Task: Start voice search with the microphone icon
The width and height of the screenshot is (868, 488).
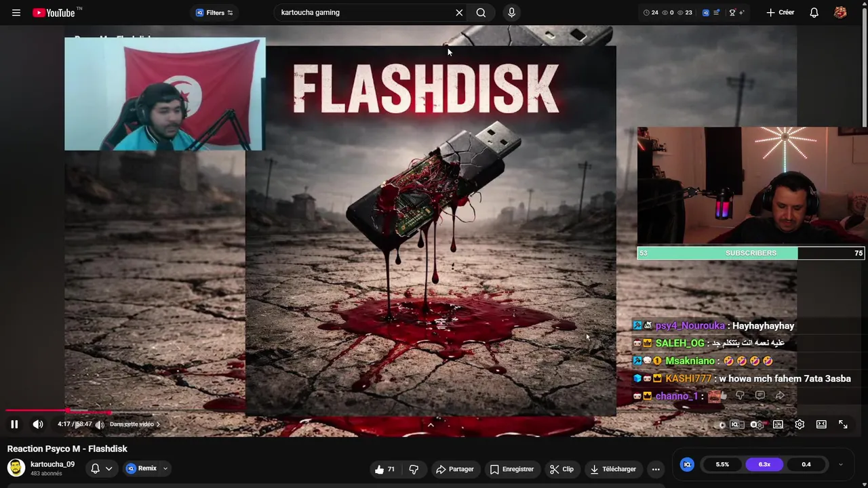Action: coord(511,12)
